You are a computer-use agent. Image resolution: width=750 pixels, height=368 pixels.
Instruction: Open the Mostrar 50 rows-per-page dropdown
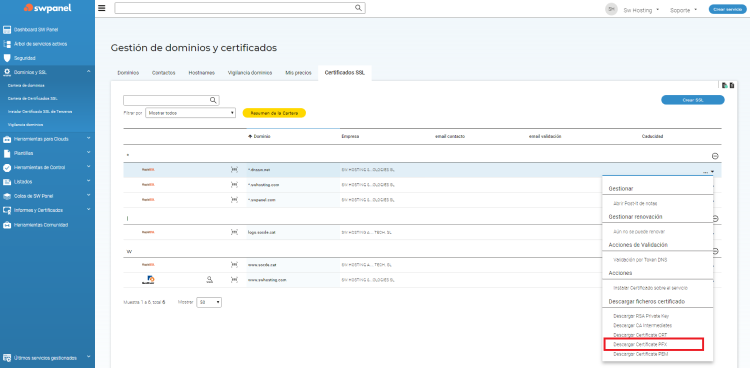[209, 302]
